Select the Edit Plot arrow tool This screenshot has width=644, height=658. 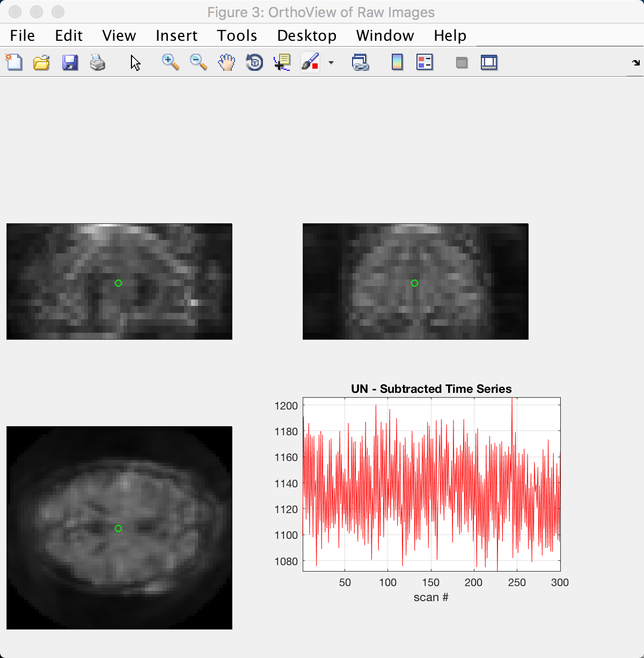pyautogui.click(x=135, y=63)
